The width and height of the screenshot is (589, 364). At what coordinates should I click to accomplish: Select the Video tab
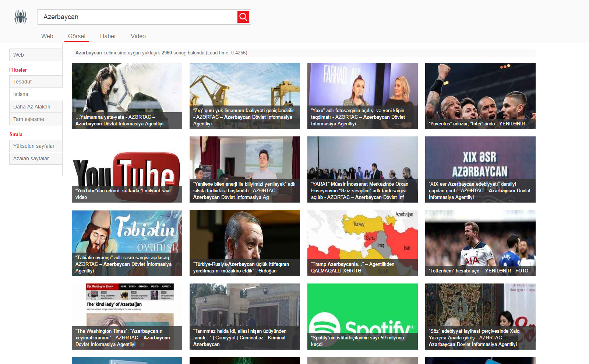[138, 36]
